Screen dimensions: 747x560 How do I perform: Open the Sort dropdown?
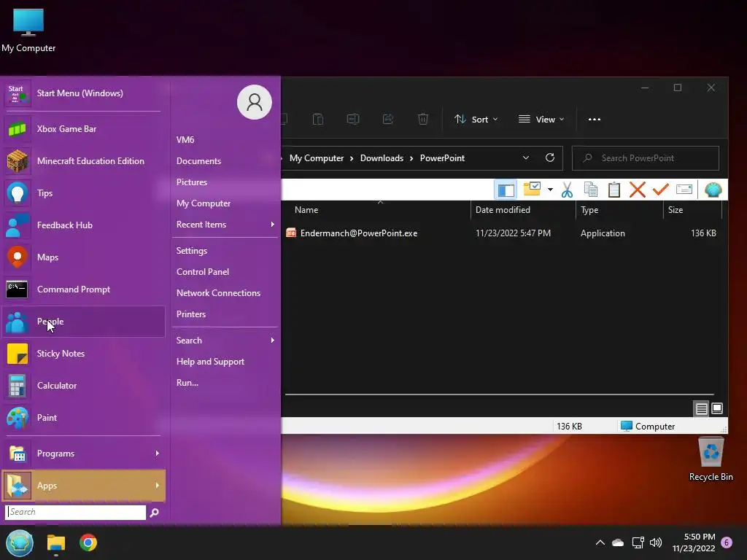(476, 119)
